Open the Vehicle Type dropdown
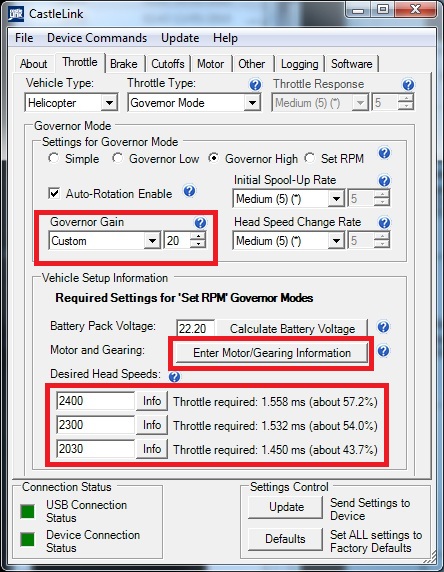This screenshot has height=572, width=444. (109, 103)
